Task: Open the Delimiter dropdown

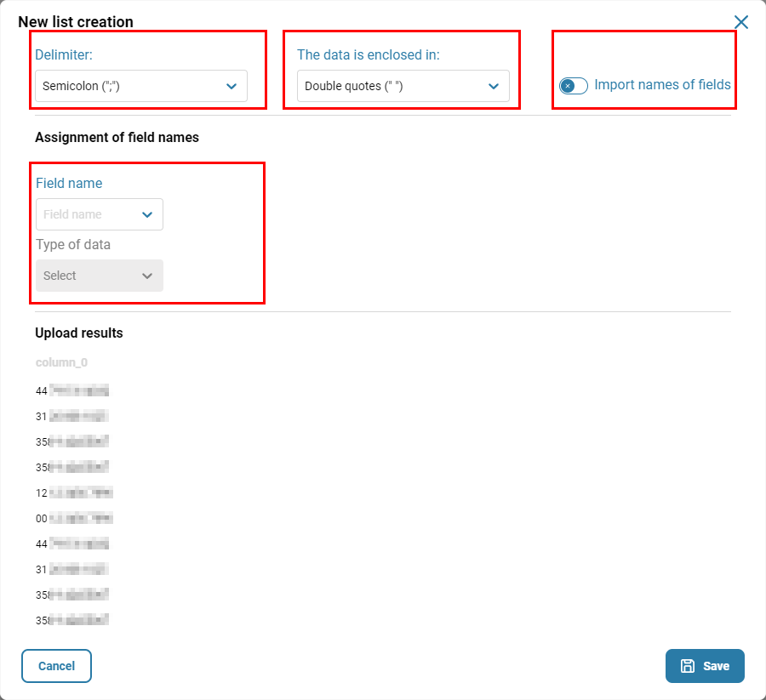Action: (141, 86)
